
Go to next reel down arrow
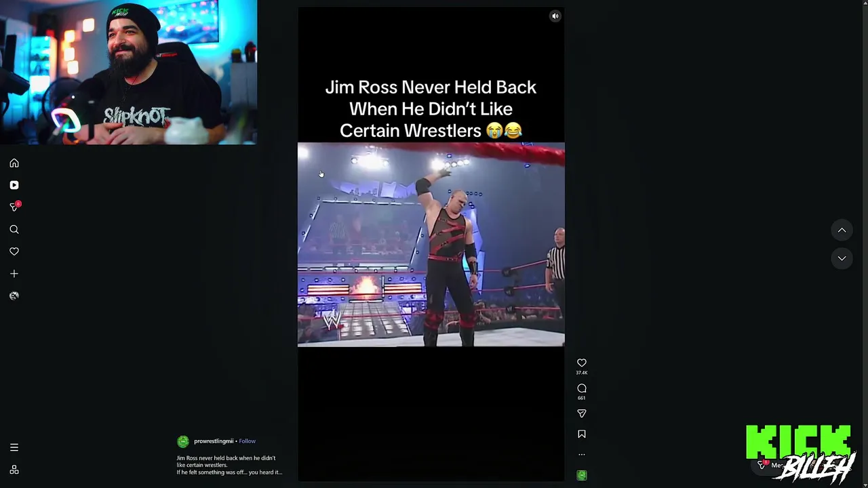(842, 258)
